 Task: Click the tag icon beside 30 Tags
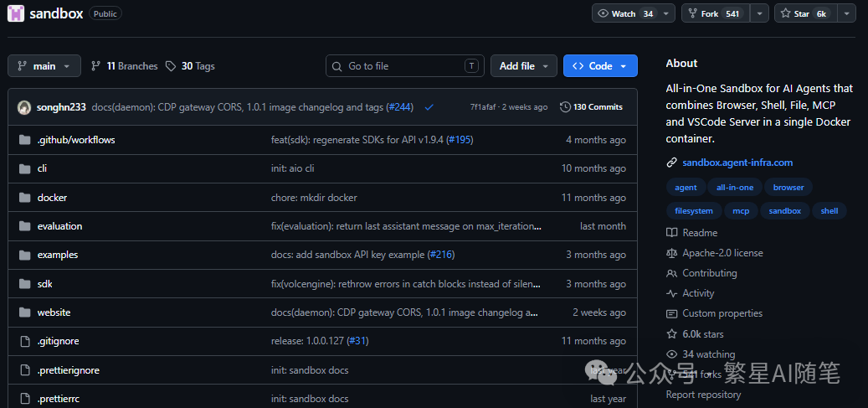(x=169, y=66)
